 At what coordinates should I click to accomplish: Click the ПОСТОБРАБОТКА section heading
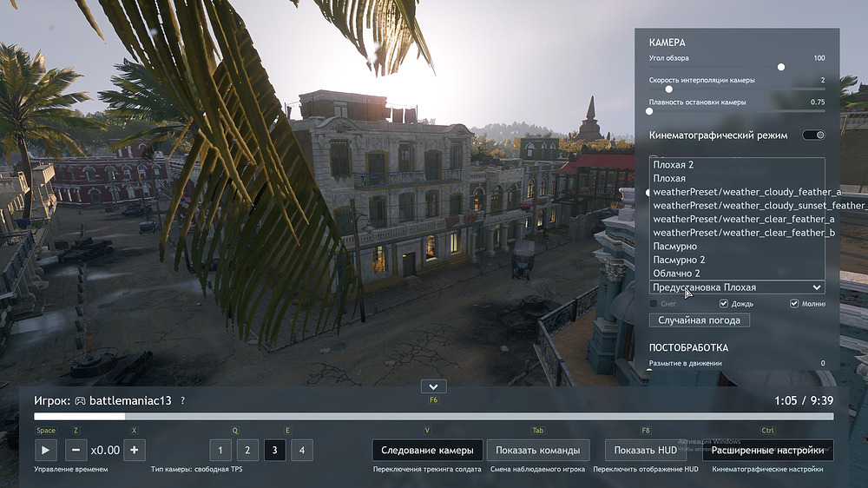(688, 347)
